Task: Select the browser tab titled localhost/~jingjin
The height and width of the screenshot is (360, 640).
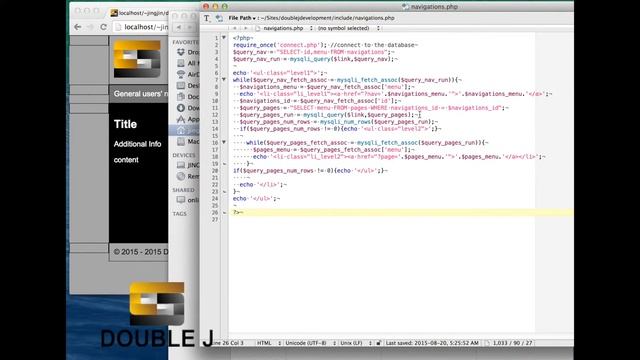Action: click(x=139, y=13)
